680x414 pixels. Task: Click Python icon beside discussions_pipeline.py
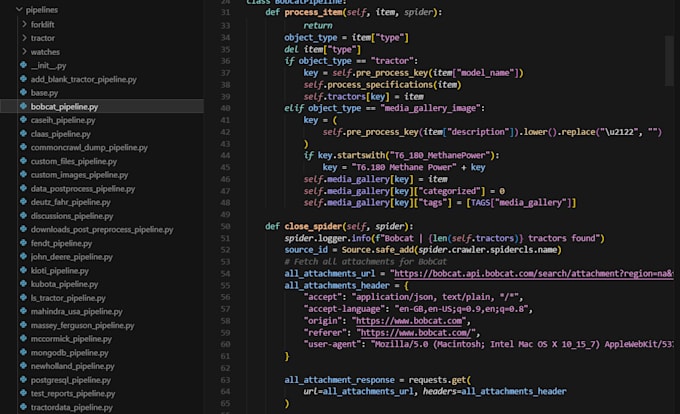pos(23,215)
